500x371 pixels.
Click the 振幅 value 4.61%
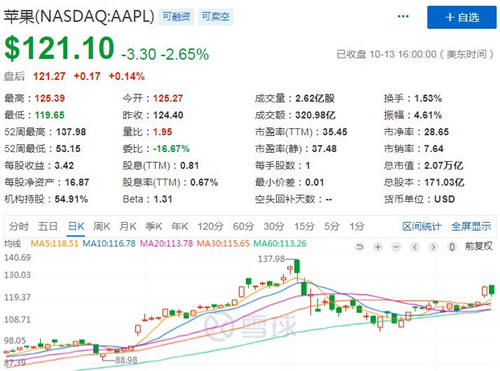428,115
